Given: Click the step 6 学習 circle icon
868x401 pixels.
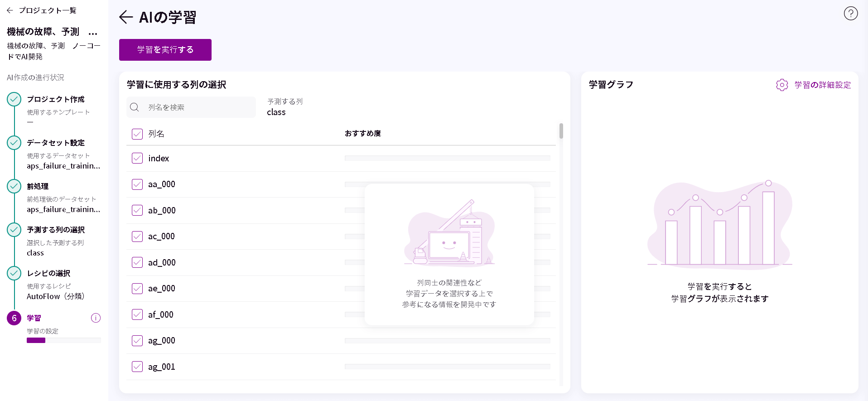Looking at the screenshot, I should click(x=14, y=318).
